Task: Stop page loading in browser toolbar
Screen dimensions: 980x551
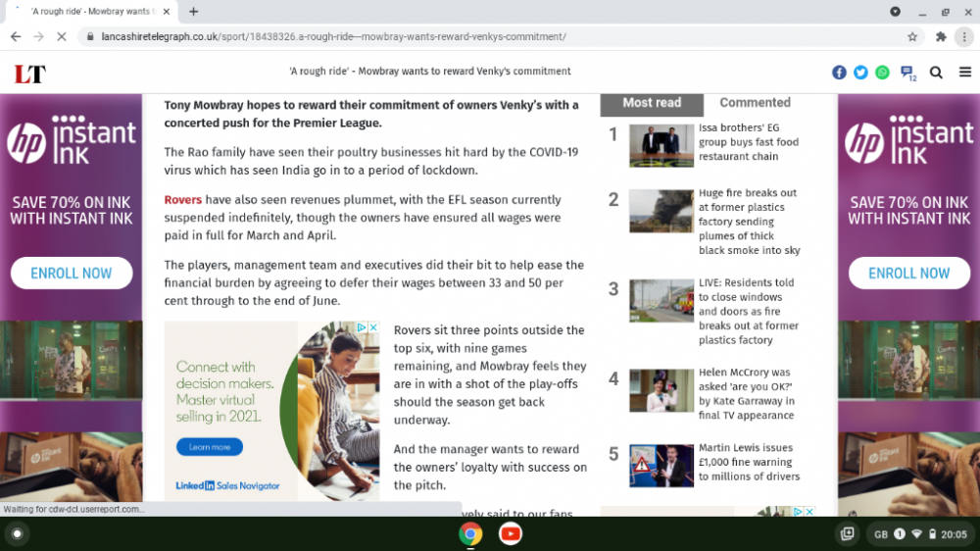Action: (61, 36)
